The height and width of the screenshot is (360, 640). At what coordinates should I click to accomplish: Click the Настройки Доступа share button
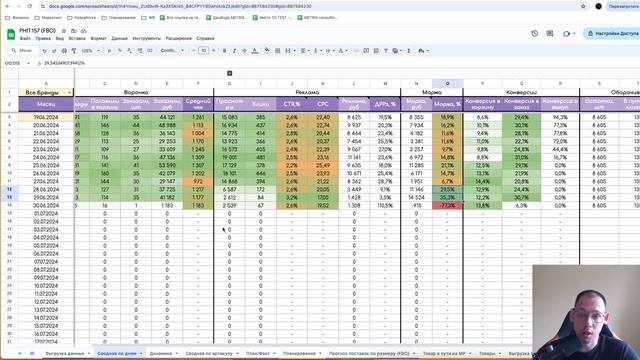coord(611,33)
